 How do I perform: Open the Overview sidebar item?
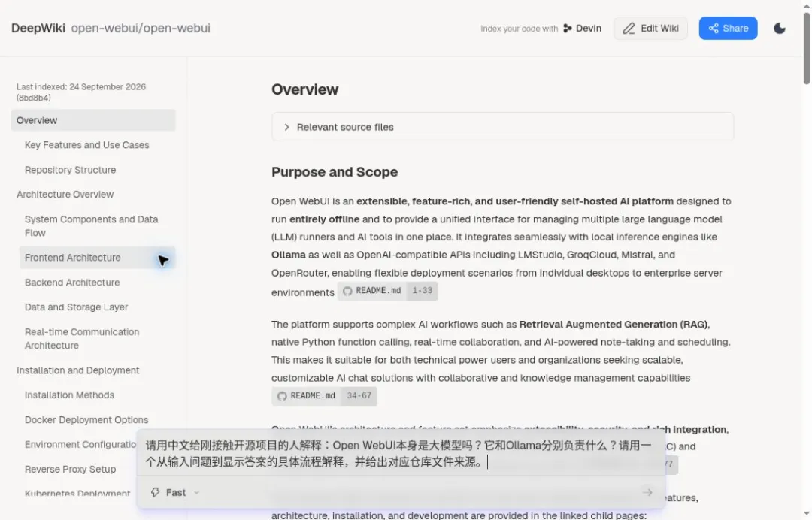(x=93, y=120)
